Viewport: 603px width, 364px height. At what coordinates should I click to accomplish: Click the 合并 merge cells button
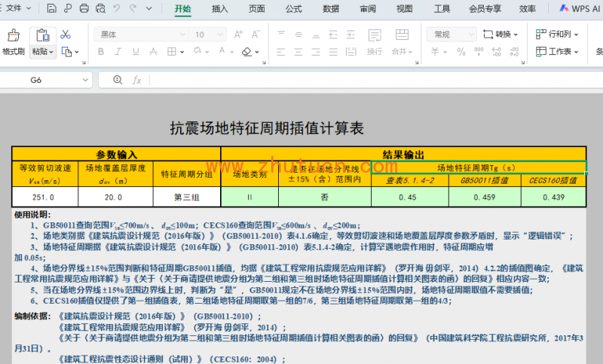point(402,42)
